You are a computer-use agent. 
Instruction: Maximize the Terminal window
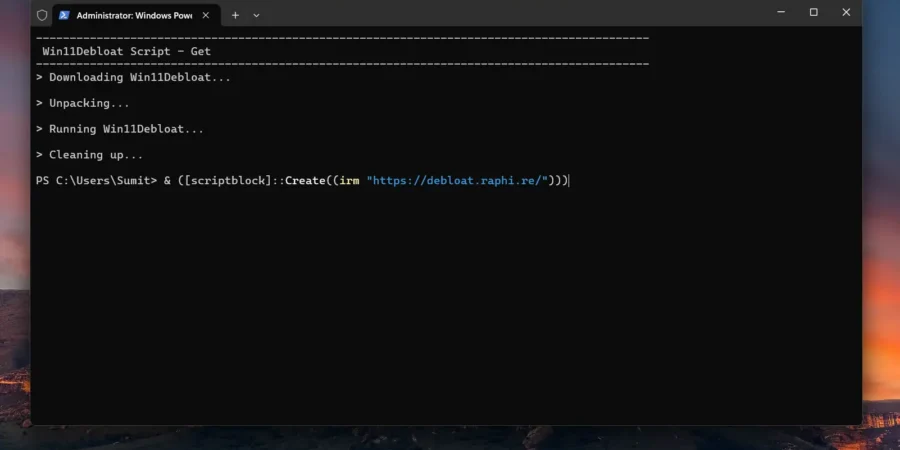(813, 12)
